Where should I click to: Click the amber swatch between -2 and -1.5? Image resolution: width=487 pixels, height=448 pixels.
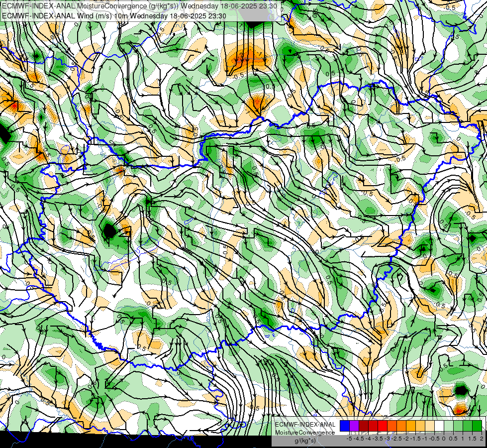coord(411,426)
